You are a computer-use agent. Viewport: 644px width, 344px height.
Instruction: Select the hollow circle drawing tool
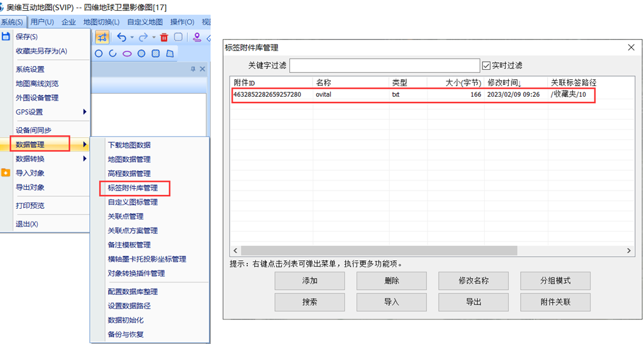coord(99,54)
